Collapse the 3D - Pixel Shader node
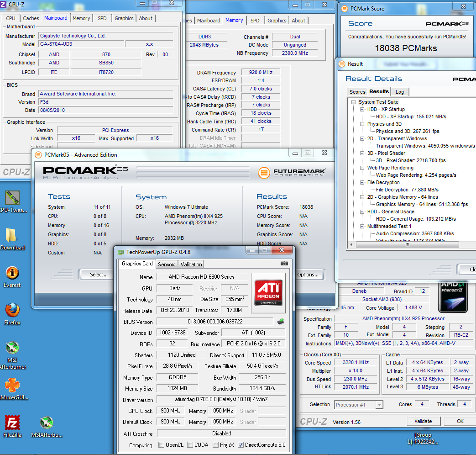This screenshot has width=476, height=455. pyautogui.click(x=362, y=153)
